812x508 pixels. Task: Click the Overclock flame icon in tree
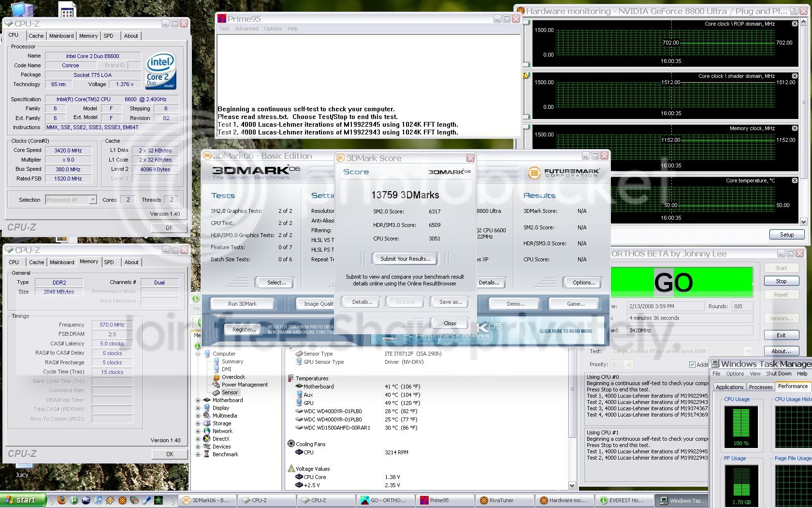[216, 377]
